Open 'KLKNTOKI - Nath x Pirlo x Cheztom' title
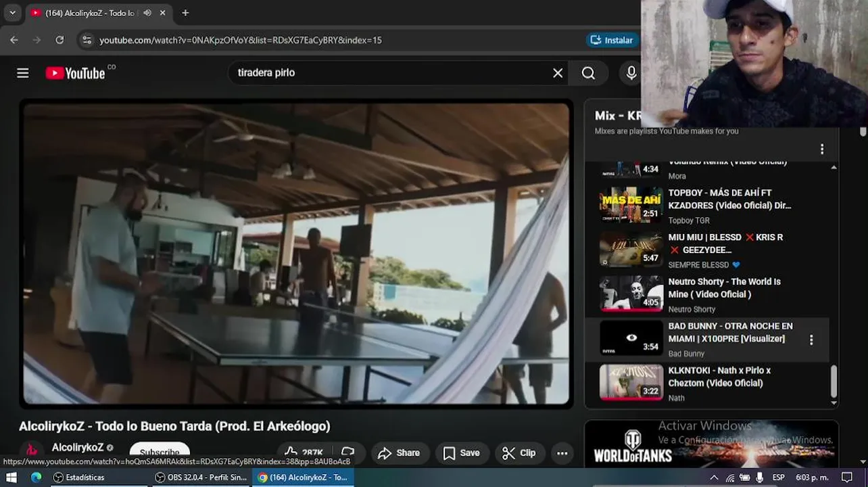The height and width of the screenshot is (487, 868). point(719,377)
